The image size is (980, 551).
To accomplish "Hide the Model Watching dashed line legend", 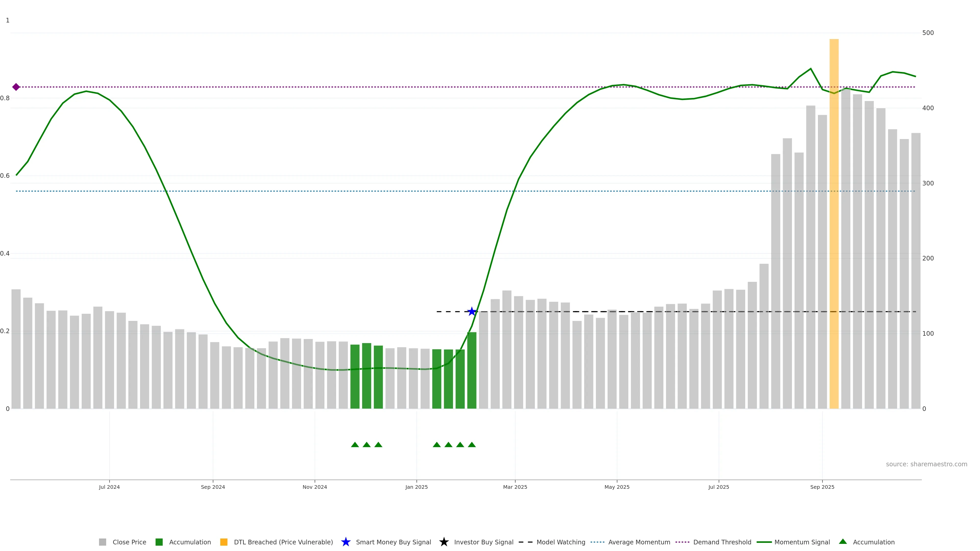I will (x=525, y=542).
